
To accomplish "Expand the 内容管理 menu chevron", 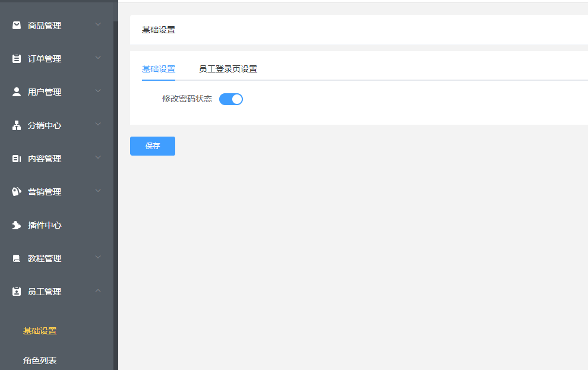I will (x=98, y=157).
